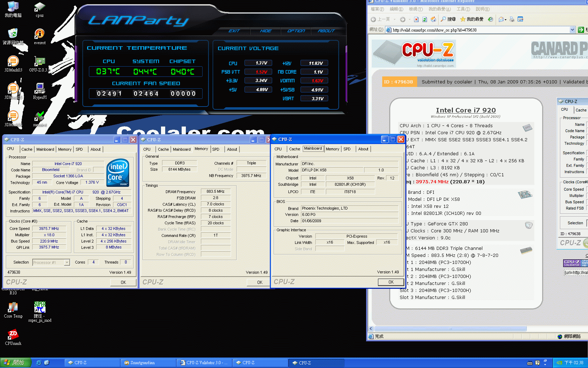Expand the IE address bar dropdown
The image size is (588, 368).
click(572, 30)
